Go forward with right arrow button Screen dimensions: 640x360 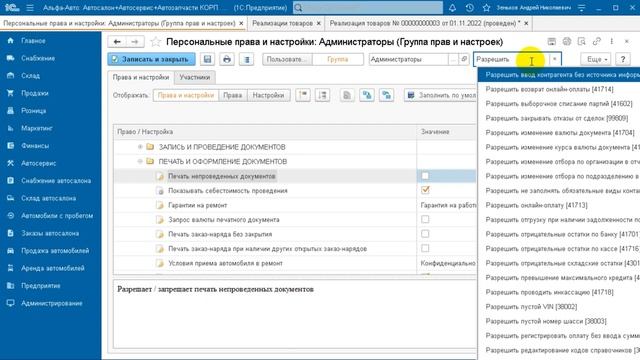click(135, 42)
